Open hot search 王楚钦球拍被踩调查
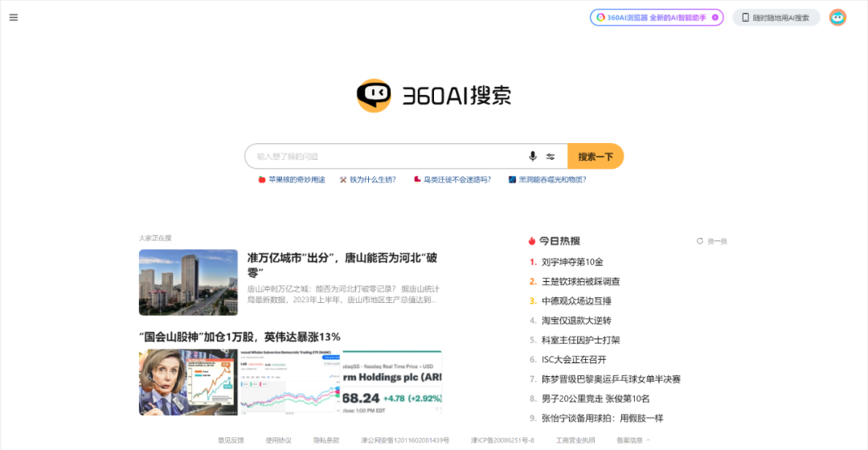This screenshot has width=868, height=450. click(x=581, y=282)
